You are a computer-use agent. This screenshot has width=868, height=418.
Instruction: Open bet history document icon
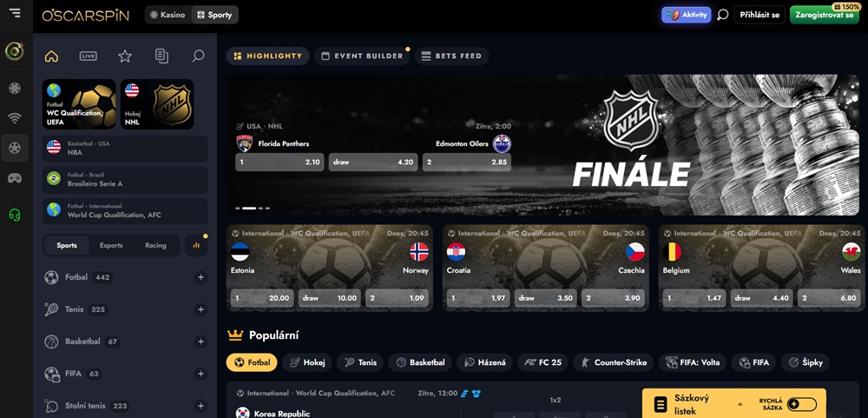[x=161, y=56]
